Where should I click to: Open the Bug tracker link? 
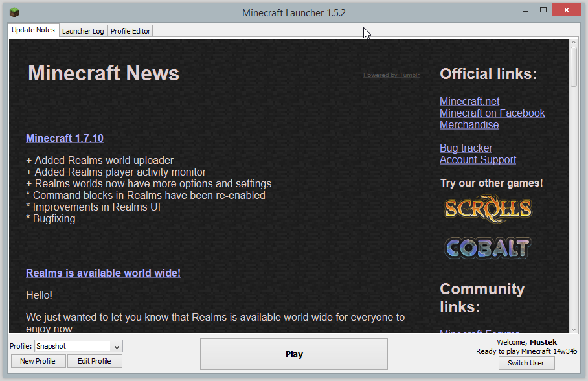(466, 148)
